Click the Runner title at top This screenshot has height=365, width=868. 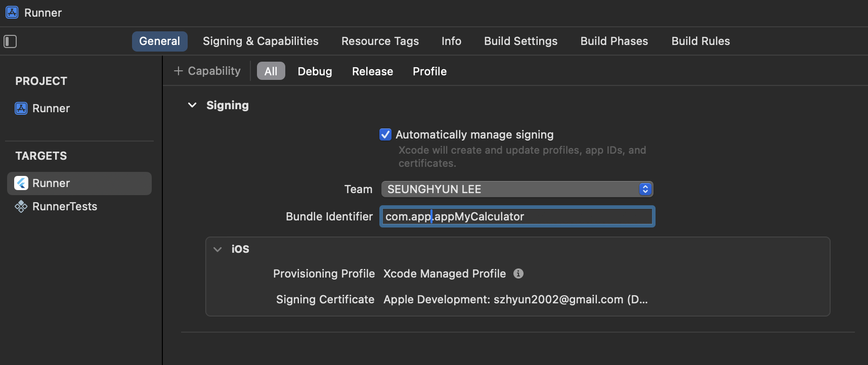(x=43, y=13)
